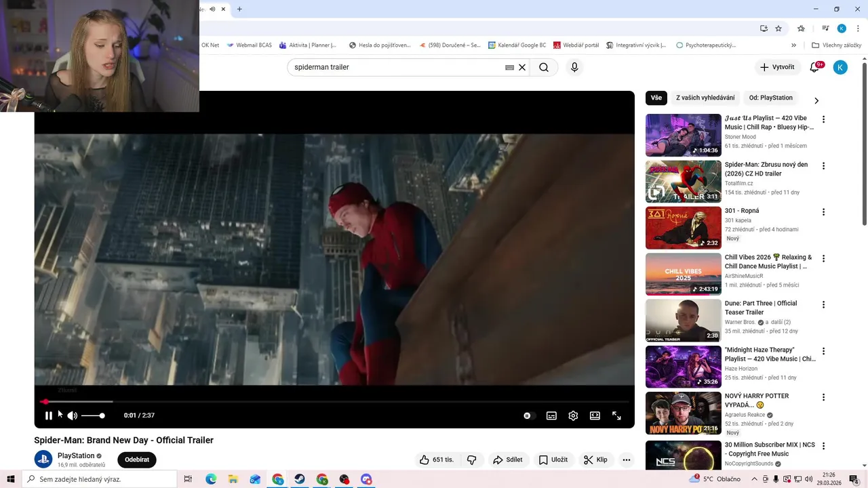Open Steam from the taskbar
868x488 pixels.
click(299, 479)
